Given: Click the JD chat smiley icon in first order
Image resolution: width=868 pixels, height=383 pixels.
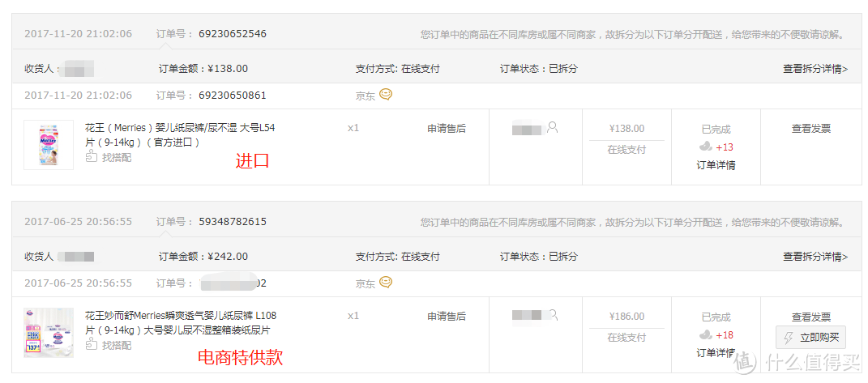Looking at the screenshot, I should click(x=386, y=95).
